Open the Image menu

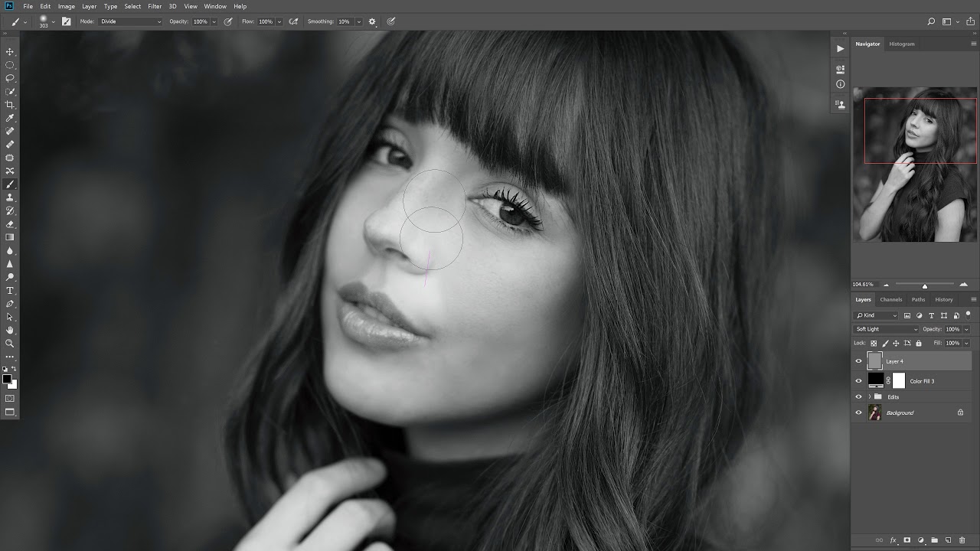coord(67,6)
